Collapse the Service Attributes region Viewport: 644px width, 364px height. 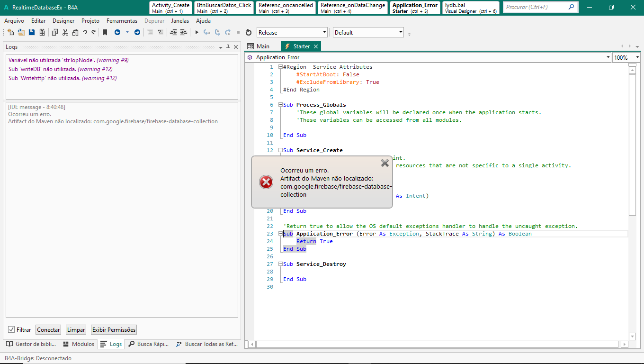tap(280, 67)
